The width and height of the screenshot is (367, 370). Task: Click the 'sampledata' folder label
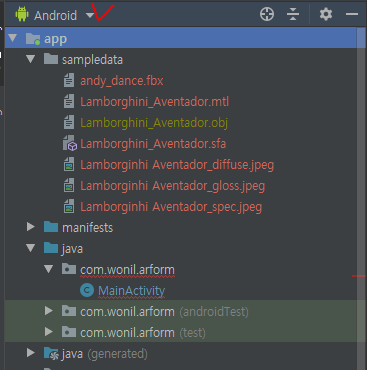click(92, 60)
